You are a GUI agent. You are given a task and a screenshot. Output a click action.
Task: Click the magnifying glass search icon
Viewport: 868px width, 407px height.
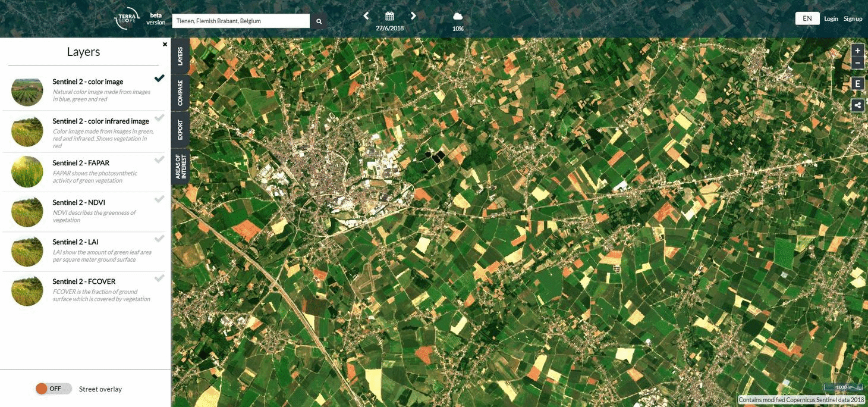[319, 20]
